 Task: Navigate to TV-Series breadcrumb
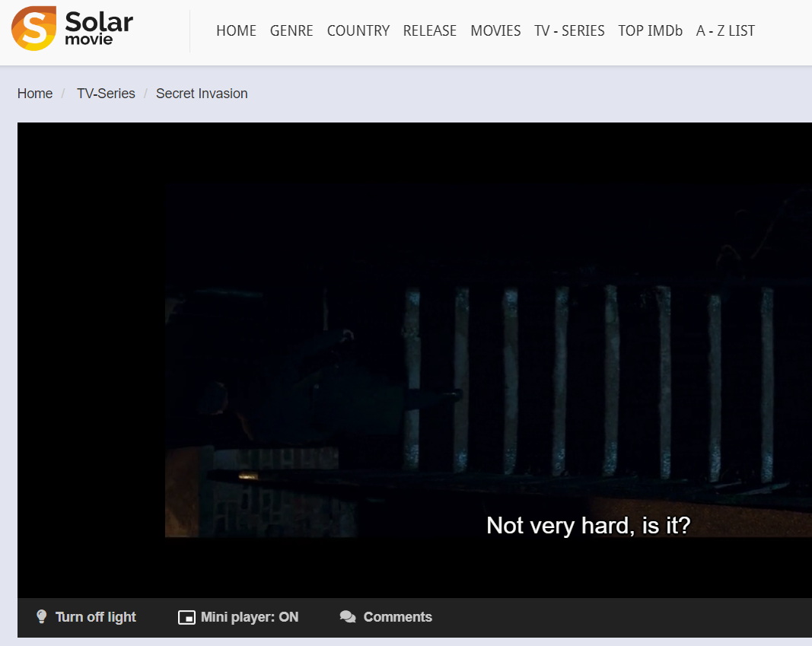tap(106, 94)
